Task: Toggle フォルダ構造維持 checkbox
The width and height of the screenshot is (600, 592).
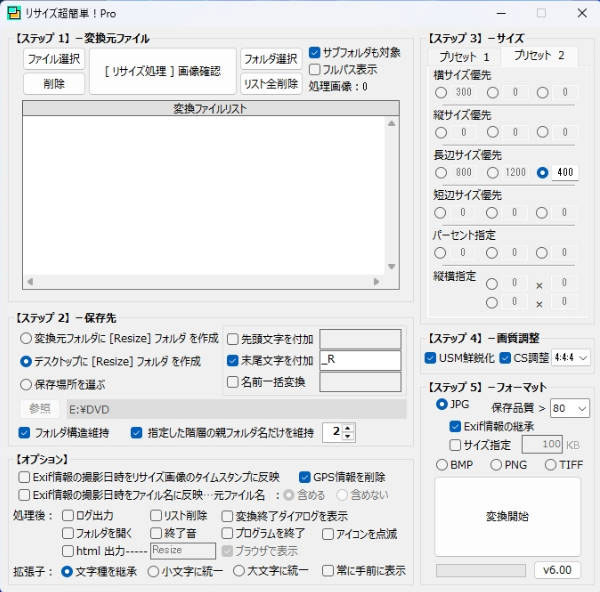Action: coord(24,433)
